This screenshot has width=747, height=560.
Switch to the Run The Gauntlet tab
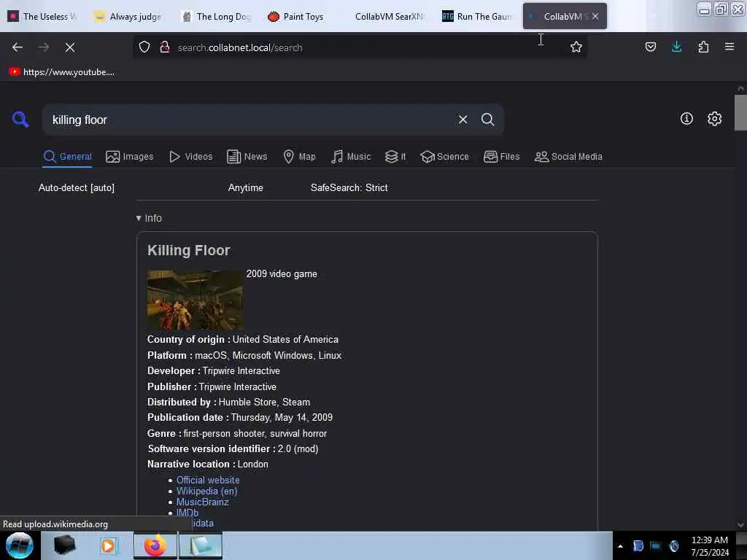coord(476,17)
